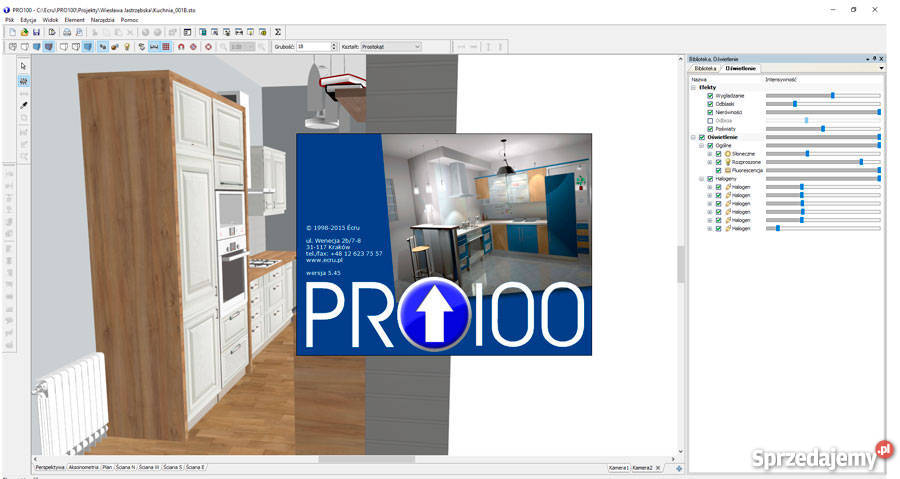Click the Grubość spinner arrows
Image resolution: width=900 pixels, height=479 pixels.
click(334, 46)
